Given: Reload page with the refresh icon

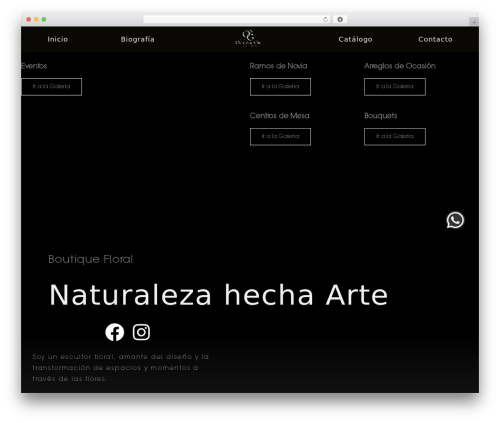Looking at the screenshot, I should 325,20.
